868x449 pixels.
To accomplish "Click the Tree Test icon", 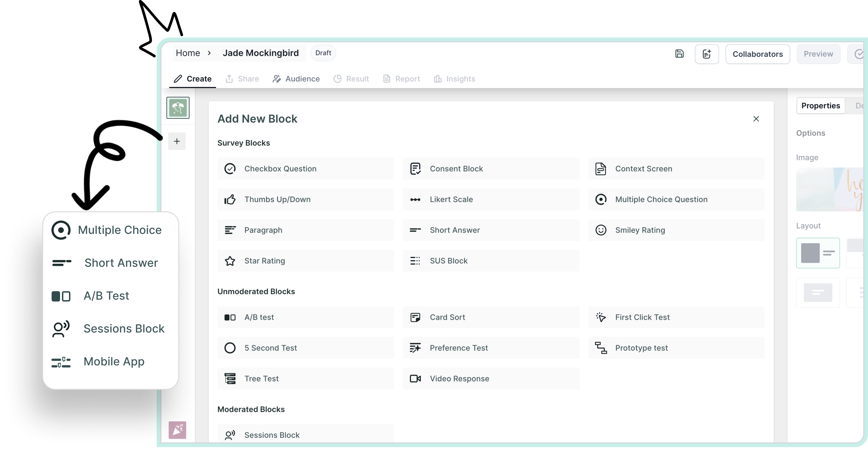I will 230,379.
